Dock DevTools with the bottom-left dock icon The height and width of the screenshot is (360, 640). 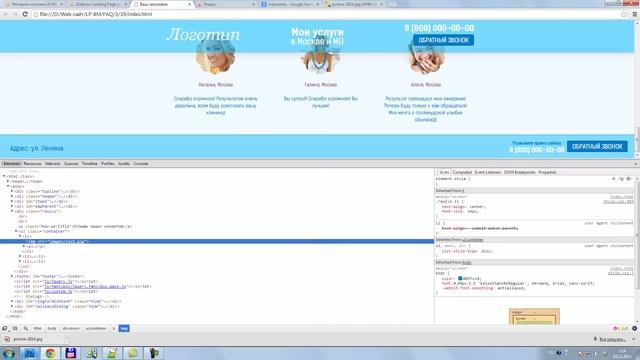5,329
